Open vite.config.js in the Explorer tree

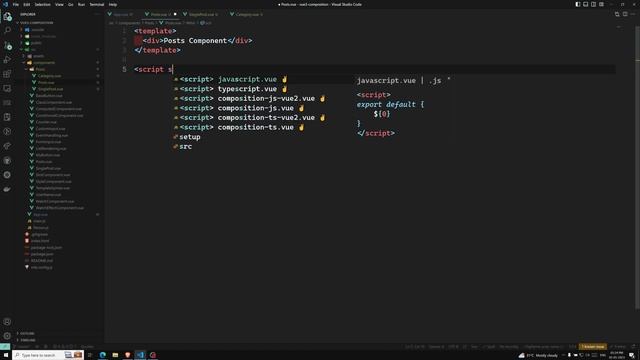tap(42, 267)
